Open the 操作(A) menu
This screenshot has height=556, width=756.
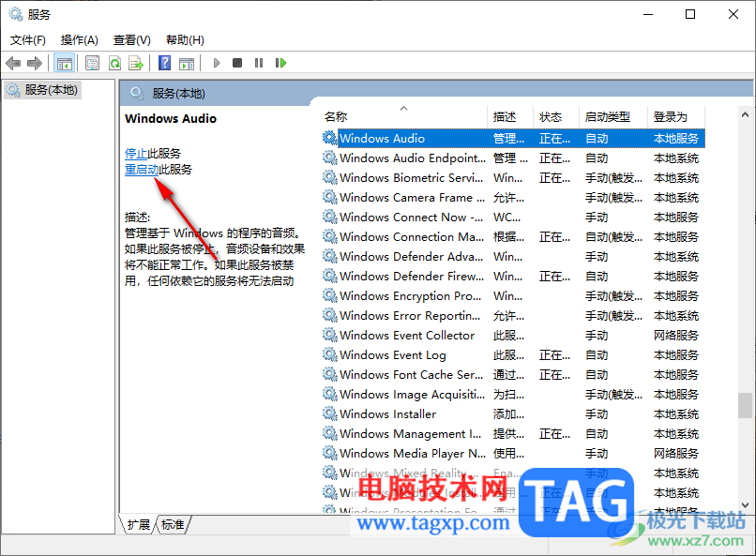point(80,40)
